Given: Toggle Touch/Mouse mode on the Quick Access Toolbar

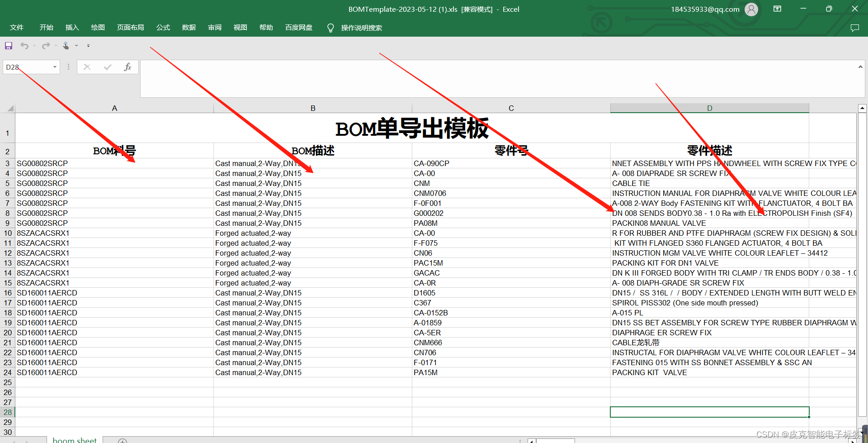Looking at the screenshot, I should click(66, 45).
